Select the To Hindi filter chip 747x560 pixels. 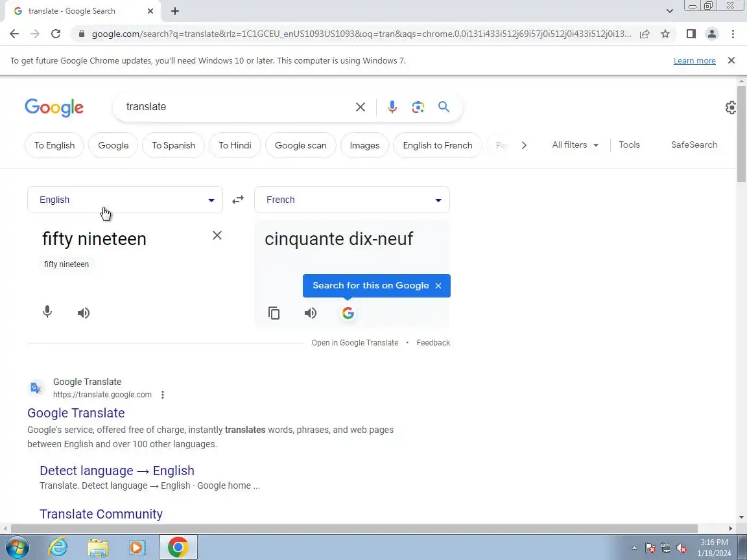pyautogui.click(x=235, y=145)
